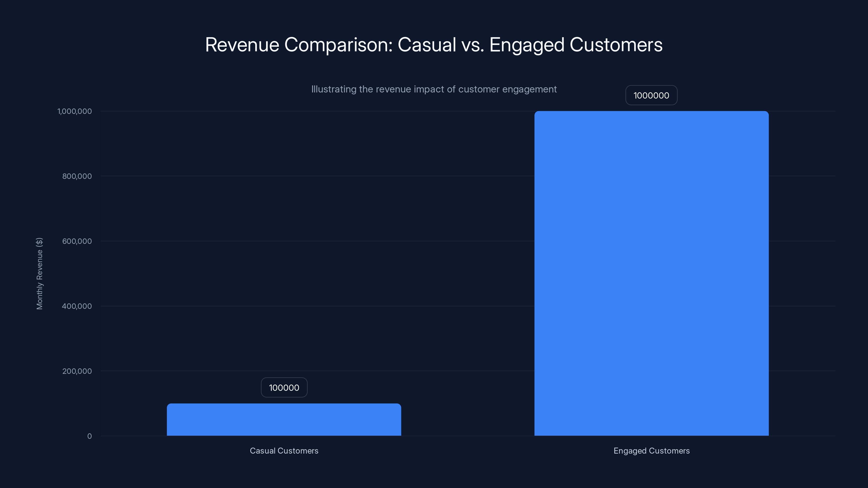Select the 1000000 data label
Viewport: 868px width, 488px height.
(x=651, y=95)
